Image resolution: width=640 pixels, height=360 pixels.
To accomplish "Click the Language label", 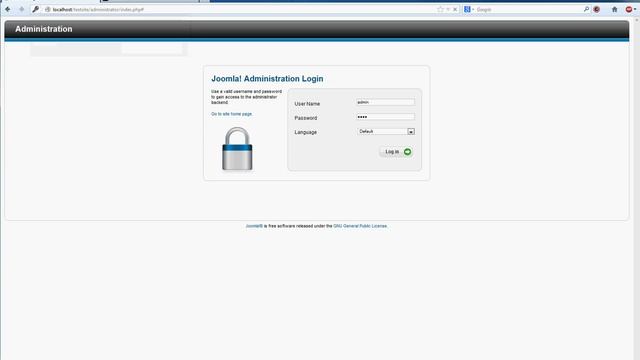I will point(306,132).
